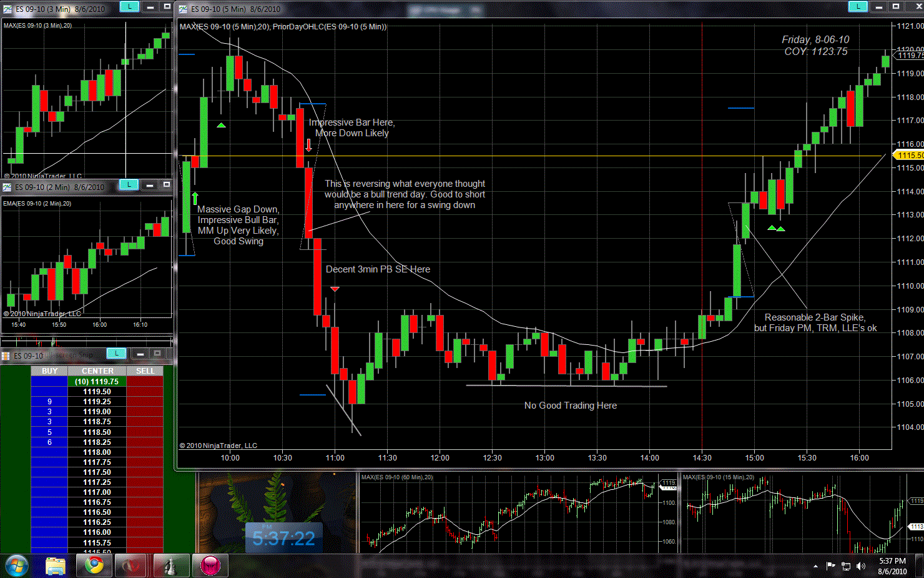Show hidden system tray icons
The image size is (924, 578).
[815, 566]
